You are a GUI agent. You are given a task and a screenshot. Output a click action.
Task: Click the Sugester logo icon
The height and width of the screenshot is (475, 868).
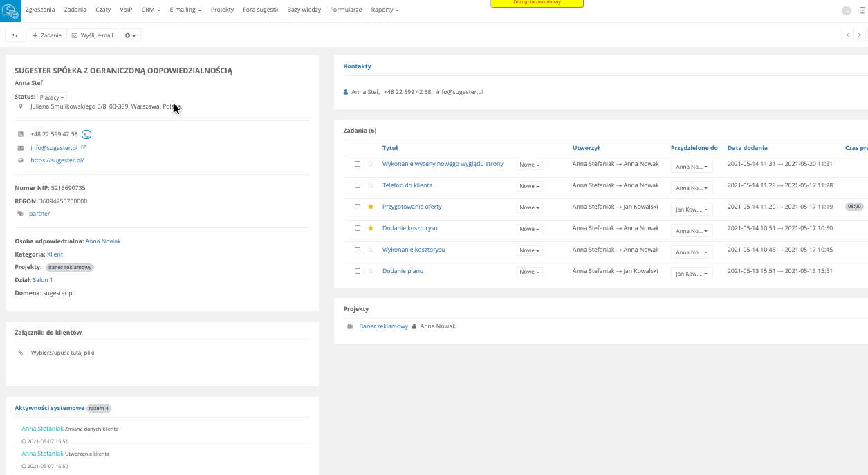tap(10, 10)
